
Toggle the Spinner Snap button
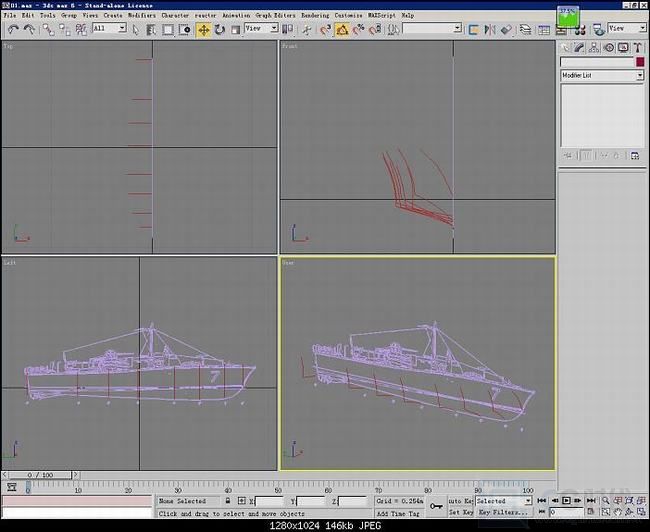coord(375,29)
